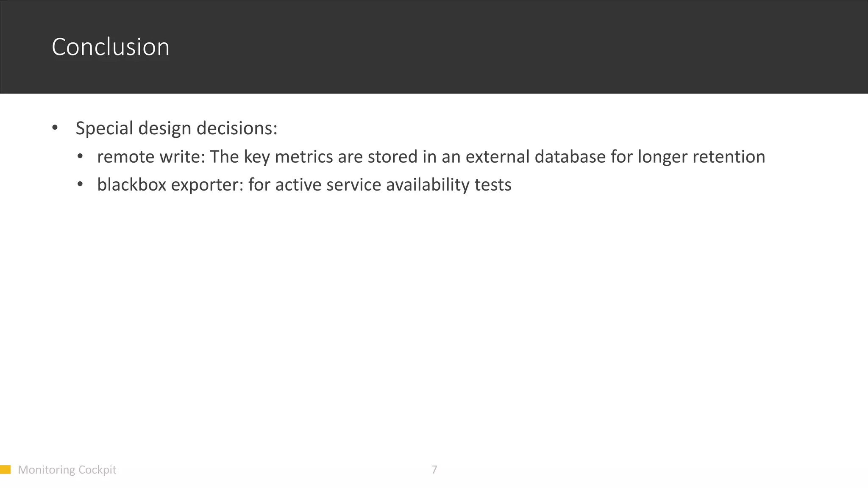Click the dark header banner background

[509, 47]
